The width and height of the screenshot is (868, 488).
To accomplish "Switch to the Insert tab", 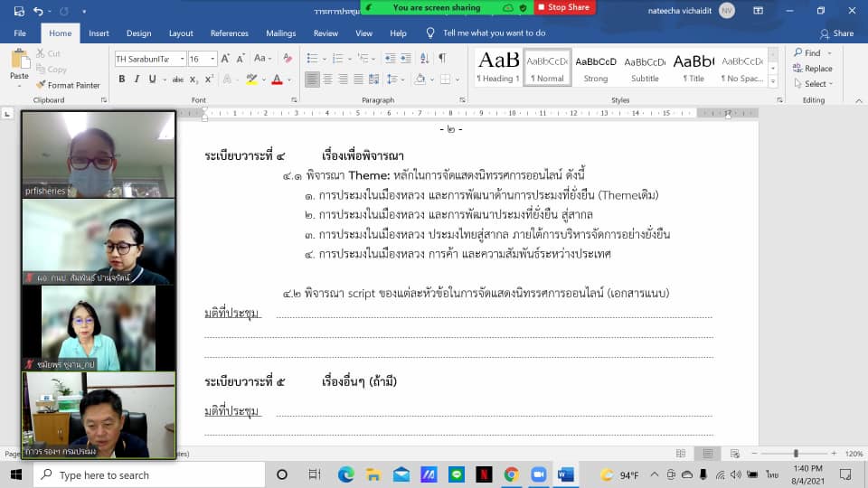I will [x=99, y=33].
